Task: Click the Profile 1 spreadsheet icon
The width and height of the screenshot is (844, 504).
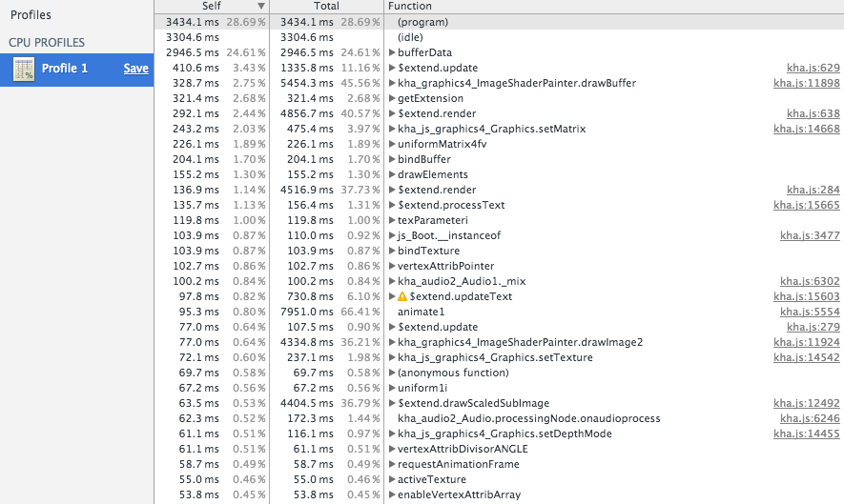Action: click(x=24, y=69)
